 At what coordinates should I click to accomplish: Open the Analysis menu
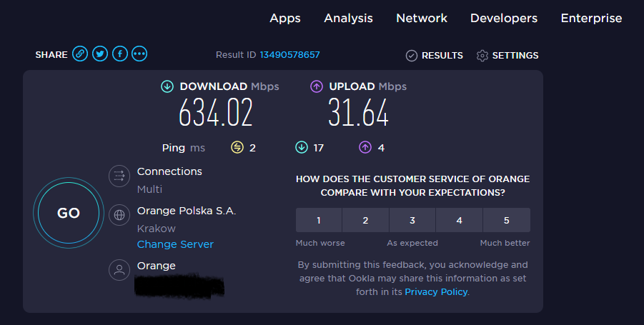click(x=348, y=19)
